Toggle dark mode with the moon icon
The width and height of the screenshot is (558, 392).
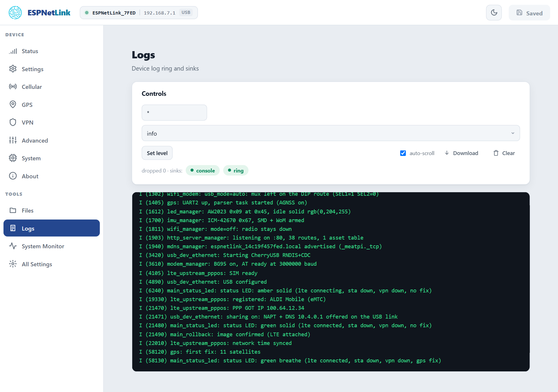494,13
